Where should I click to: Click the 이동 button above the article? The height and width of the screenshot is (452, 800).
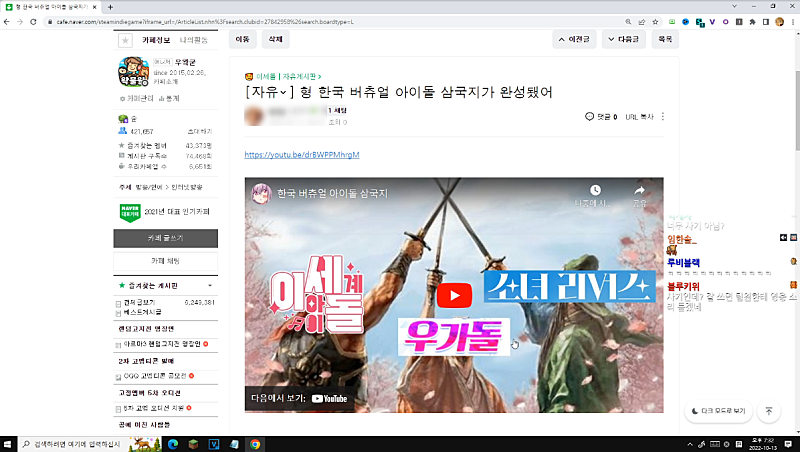pyautogui.click(x=243, y=39)
